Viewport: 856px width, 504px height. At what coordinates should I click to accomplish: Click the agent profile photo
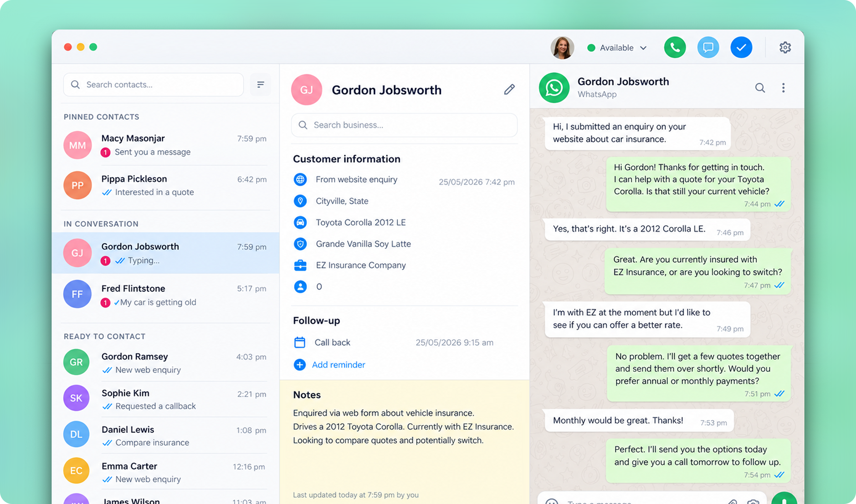click(x=562, y=48)
